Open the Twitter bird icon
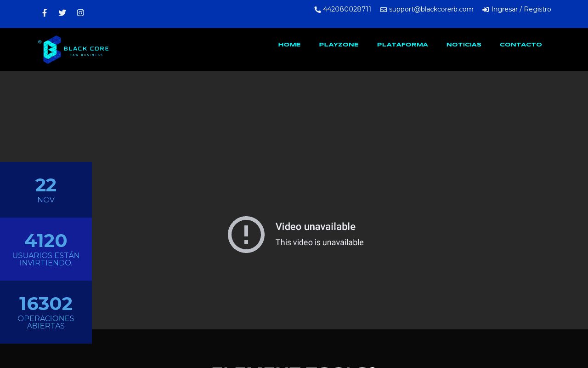The height and width of the screenshot is (368, 588). click(62, 13)
